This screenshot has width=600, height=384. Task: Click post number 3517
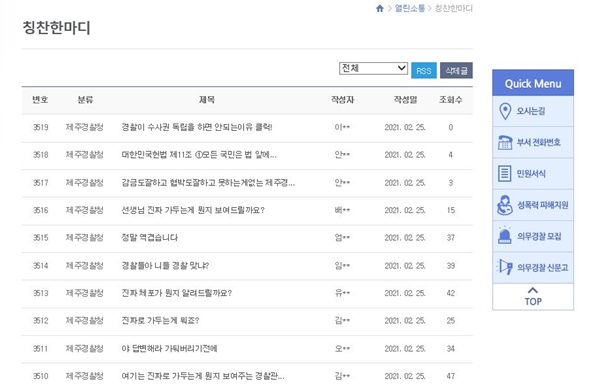click(x=41, y=183)
